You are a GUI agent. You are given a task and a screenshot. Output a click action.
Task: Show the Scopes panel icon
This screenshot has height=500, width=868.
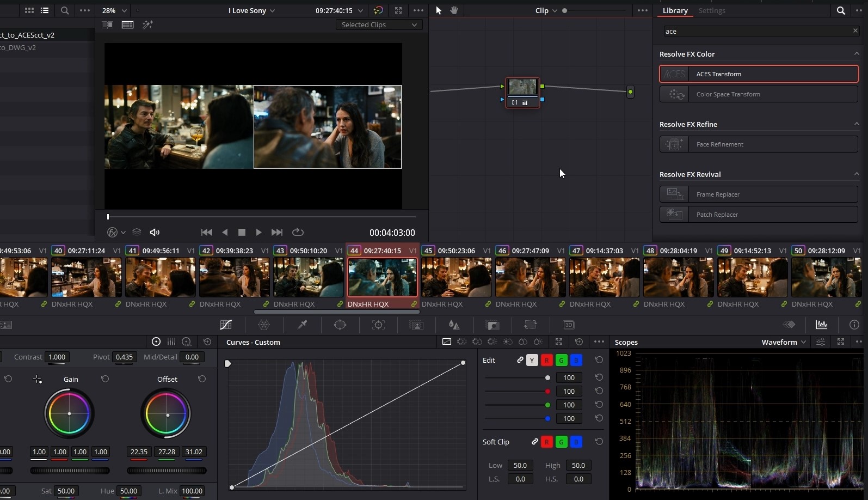822,325
